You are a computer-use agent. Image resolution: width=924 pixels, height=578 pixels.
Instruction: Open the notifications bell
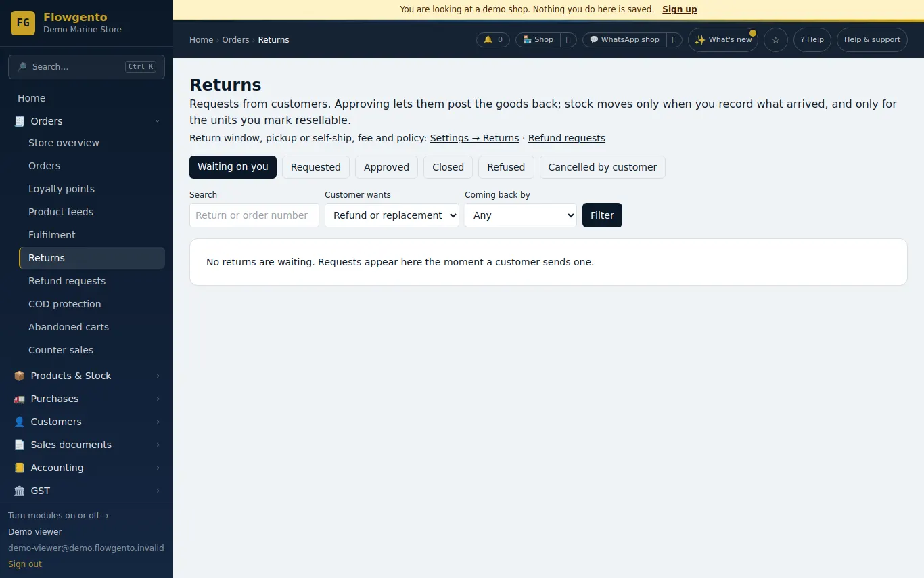coord(493,40)
